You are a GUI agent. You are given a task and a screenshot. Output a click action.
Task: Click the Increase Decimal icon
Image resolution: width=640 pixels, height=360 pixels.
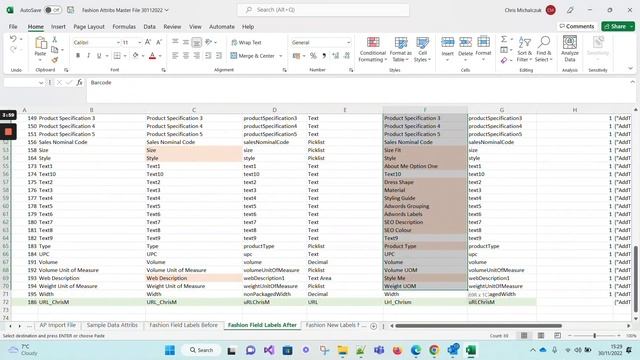[336, 56]
